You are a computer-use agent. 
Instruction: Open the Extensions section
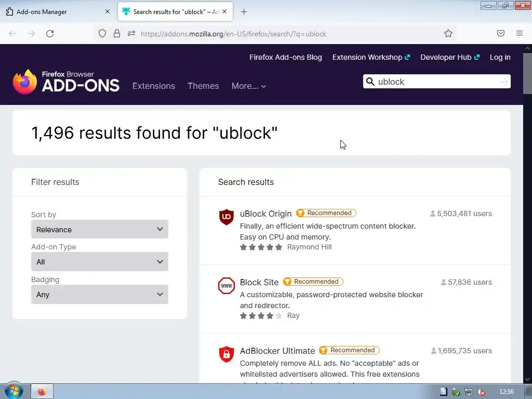coord(154,86)
